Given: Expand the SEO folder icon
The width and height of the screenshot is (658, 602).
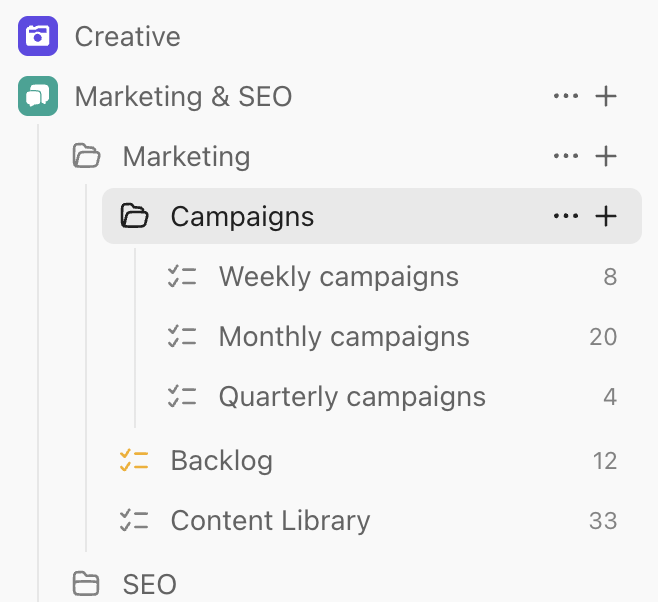Looking at the screenshot, I should click(86, 584).
